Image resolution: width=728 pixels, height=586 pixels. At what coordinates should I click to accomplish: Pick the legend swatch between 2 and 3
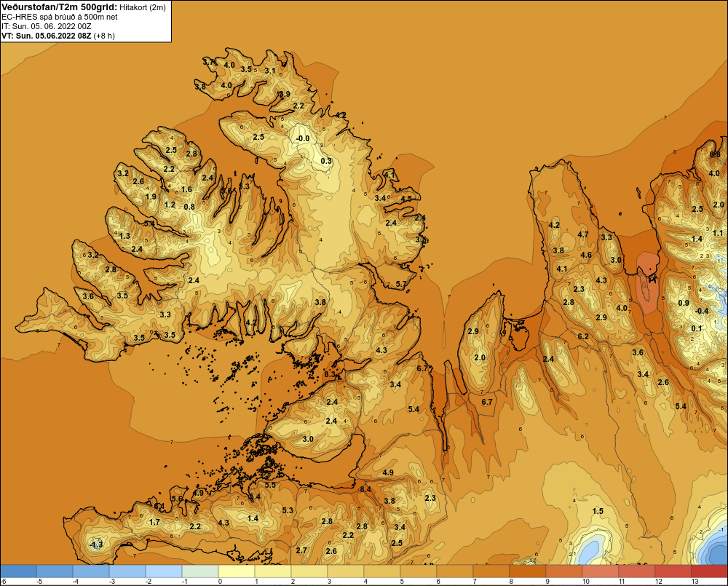click(309, 571)
